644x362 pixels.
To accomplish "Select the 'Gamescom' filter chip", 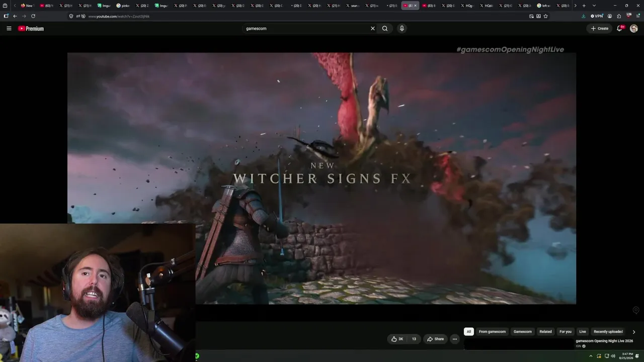I will [x=522, y=332].
